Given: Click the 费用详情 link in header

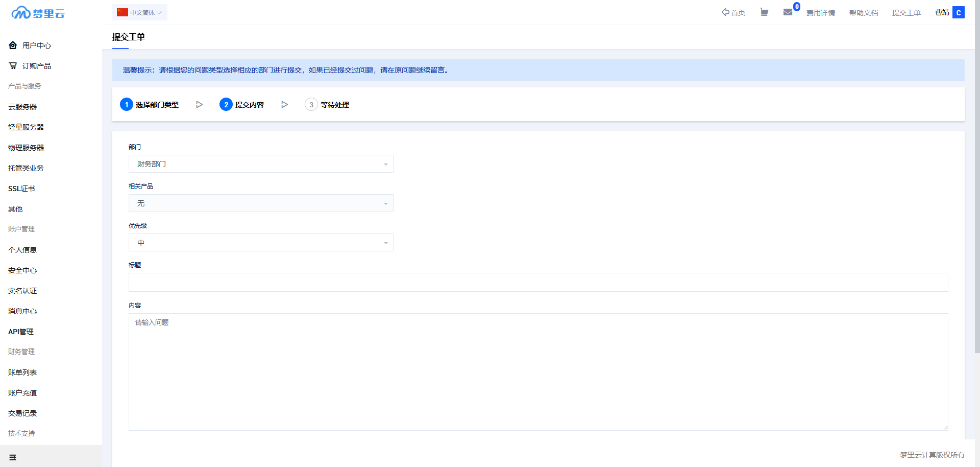Looking at the screenshot, I should pos(820,13).
